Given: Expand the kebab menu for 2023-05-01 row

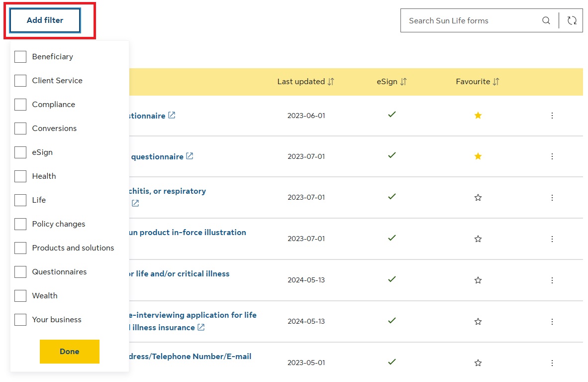Looking at the screenshot, I should tap(552, 363).
